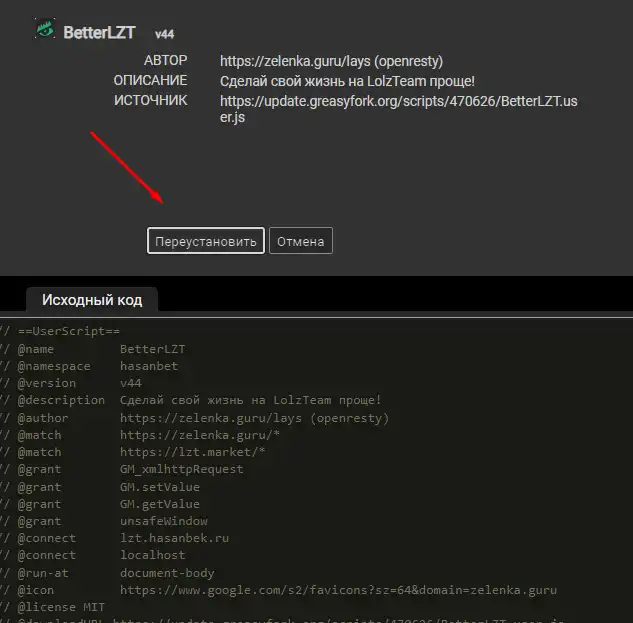Click the АВТОР label

point(166,61)
